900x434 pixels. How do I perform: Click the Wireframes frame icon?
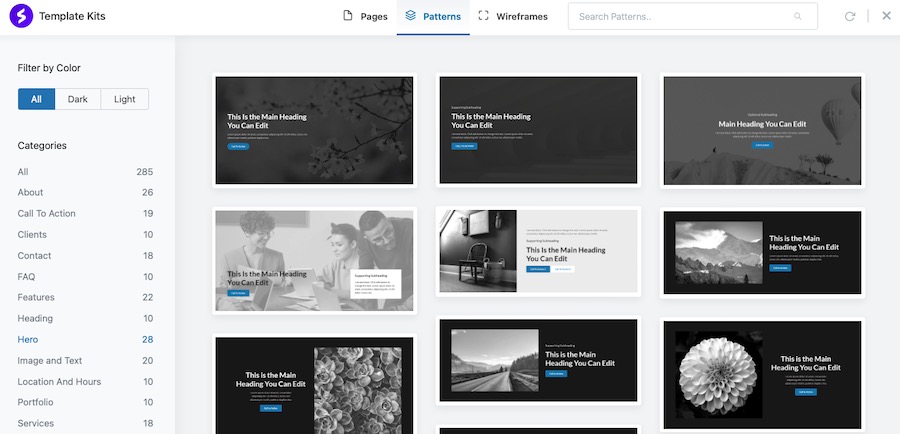pyautogui.click(x=483, y=16)
